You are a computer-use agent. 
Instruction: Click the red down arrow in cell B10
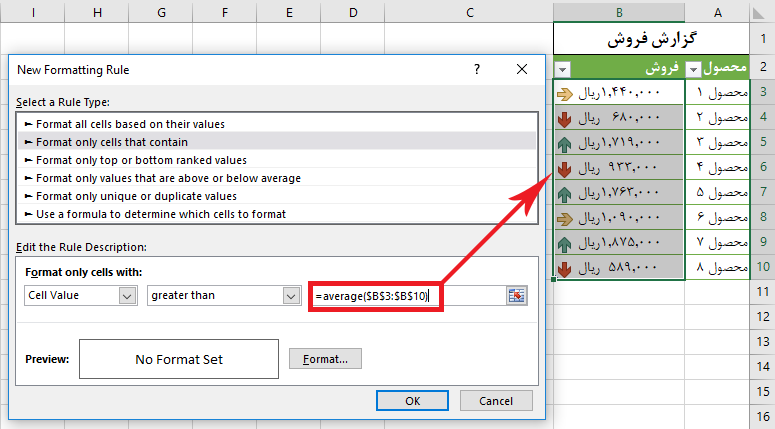564,269
